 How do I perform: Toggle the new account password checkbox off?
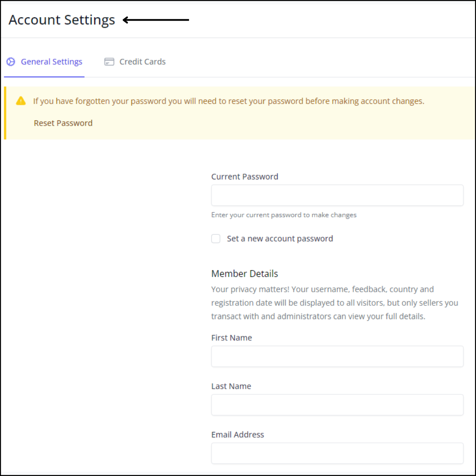[x=216, y=238]
